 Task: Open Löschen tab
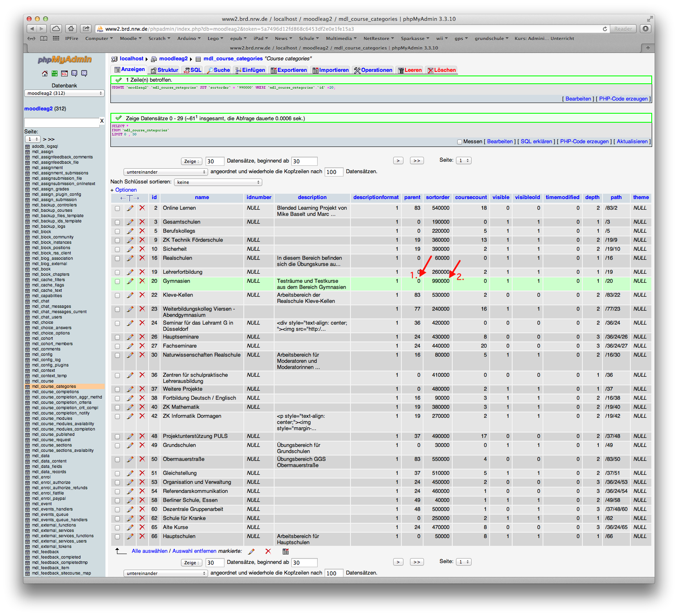[442, 70]
